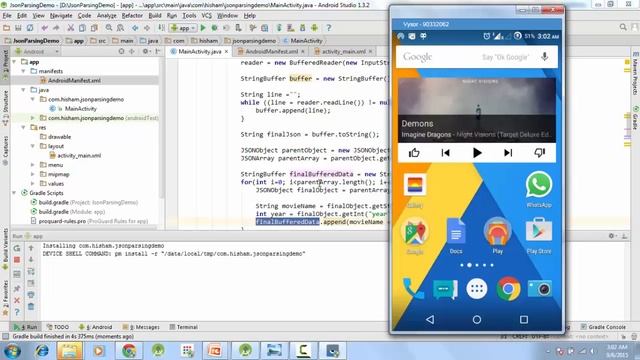Launch Chrome from the phone dock
The width and height of the screenshot is (640, 360).
[508, 289]
